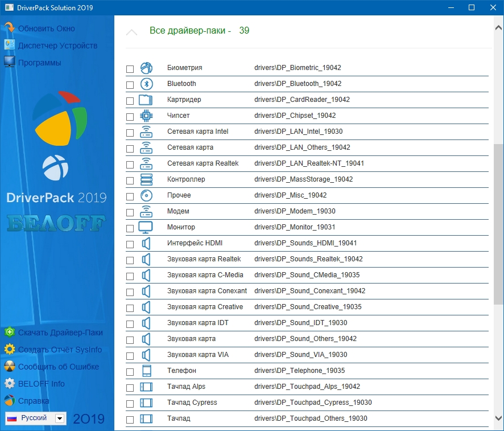This screenshot has height=431, width=504.
Task: Check the Биометрия driver pack checkbox
Action: click(x=130, y=69)
